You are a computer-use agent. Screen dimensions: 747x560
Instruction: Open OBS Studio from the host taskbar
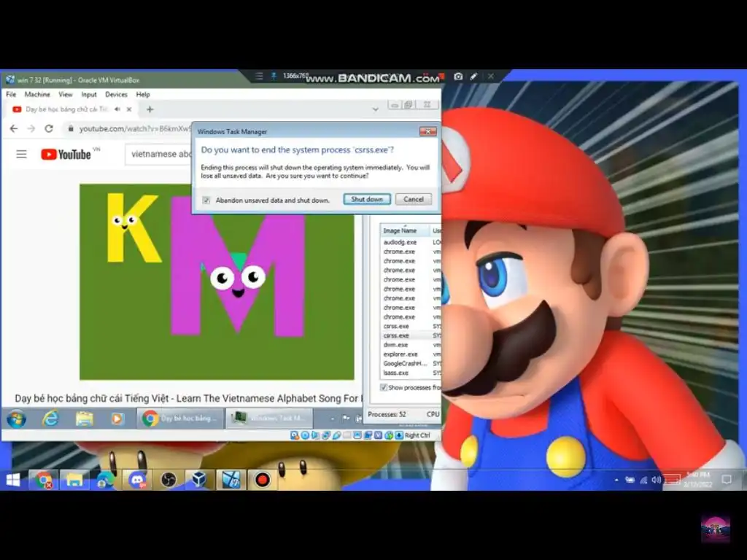pos(169,480)
